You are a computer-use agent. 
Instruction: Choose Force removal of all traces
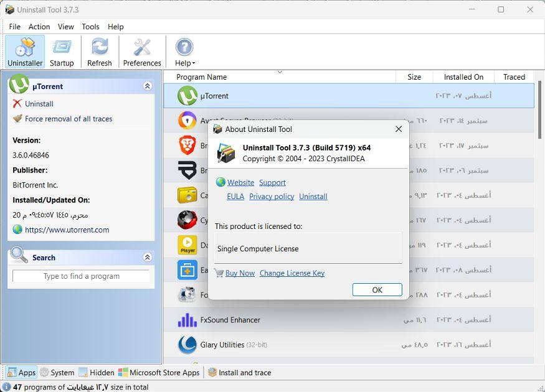(69, 119)
